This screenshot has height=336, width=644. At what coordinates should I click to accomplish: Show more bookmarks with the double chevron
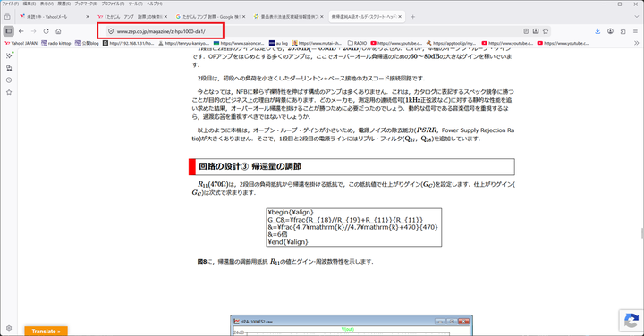(636, 43)
